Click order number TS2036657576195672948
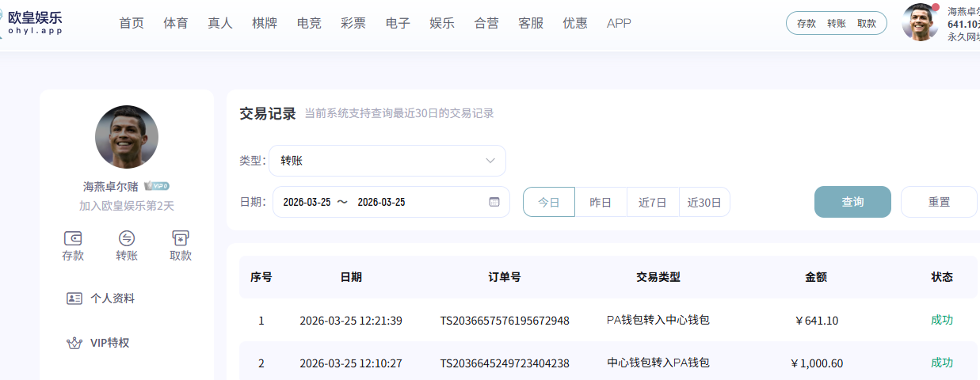 click(505, 321)
